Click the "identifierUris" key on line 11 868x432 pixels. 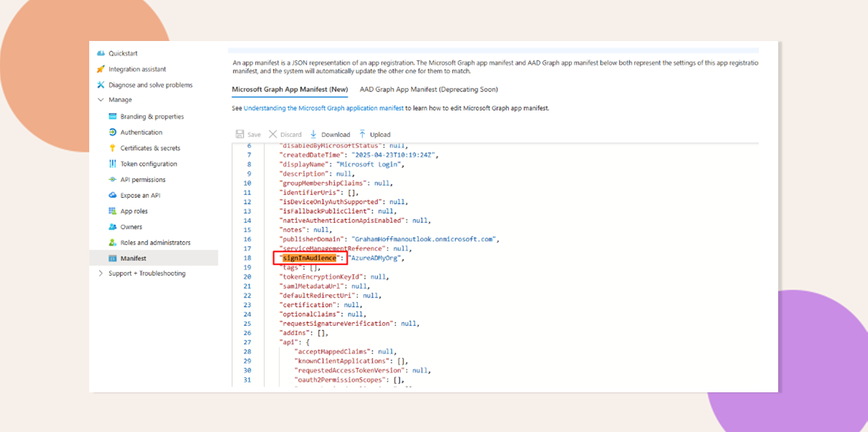tap(309, 193)
